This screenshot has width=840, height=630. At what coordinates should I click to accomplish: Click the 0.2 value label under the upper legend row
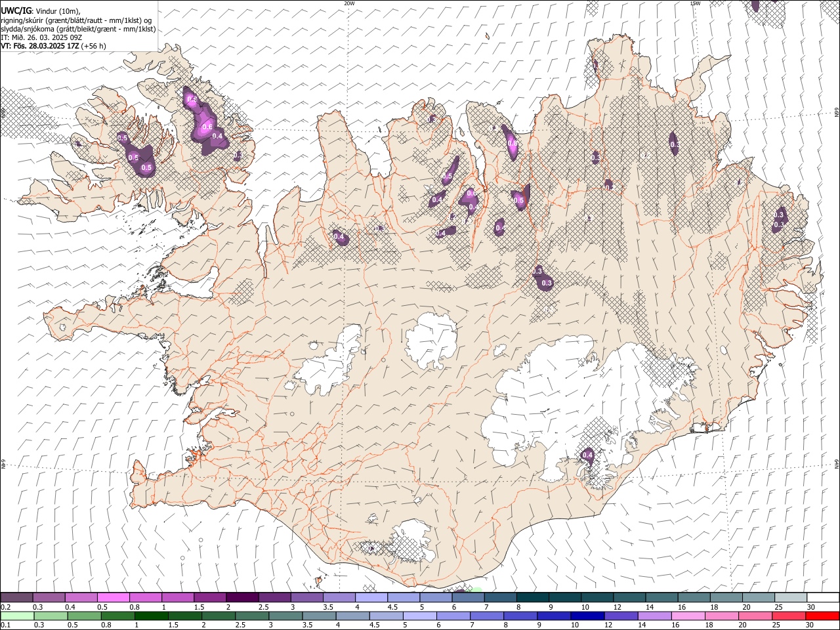5,607
